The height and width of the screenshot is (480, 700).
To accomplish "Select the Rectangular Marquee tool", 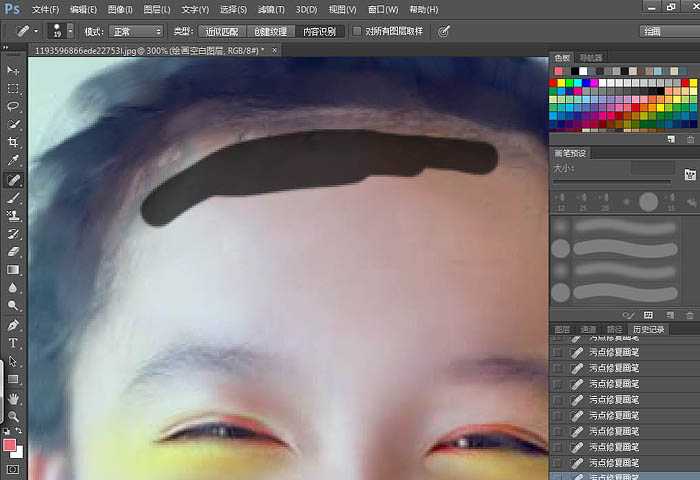I will (x=13, y=88).
